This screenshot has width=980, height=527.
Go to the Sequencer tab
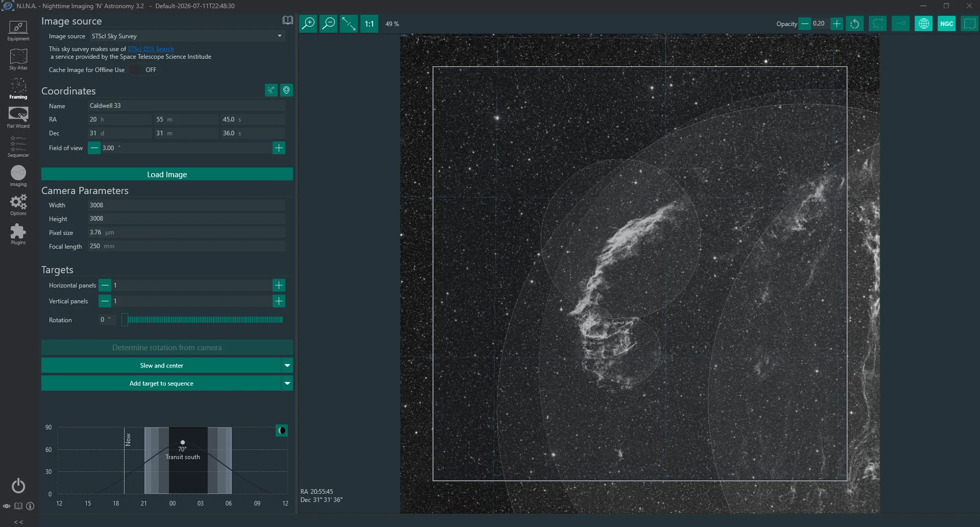pos(18,147)
